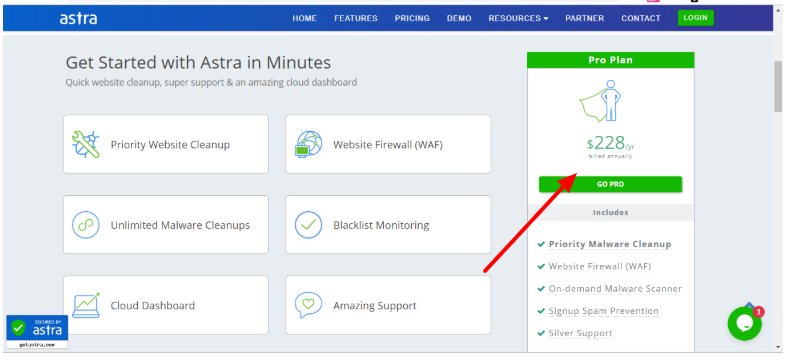Viewport: 793px width, 362px height.
Task: Click checkmark beside On-demand Malware Scanner
Action: tap(541, 289)
